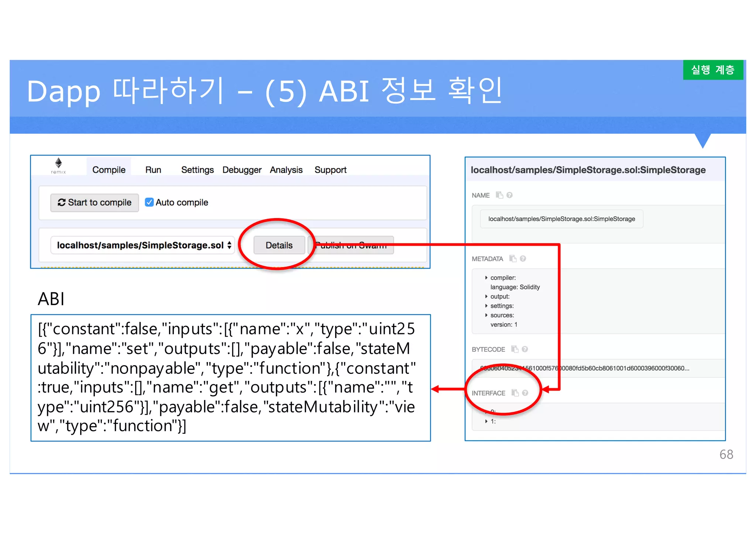Open the Analysis tab
The height and width of the screenshot is (534, 756).
point(286,170)
